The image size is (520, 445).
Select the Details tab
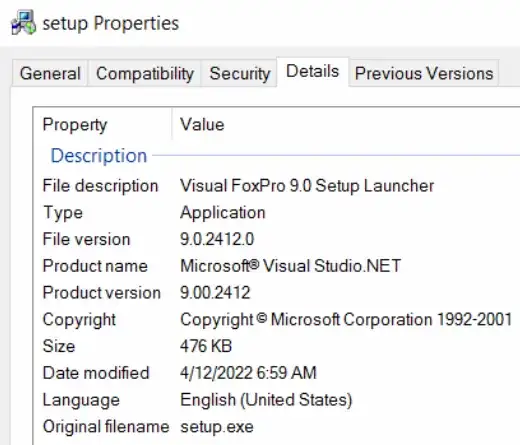[313, 72]
